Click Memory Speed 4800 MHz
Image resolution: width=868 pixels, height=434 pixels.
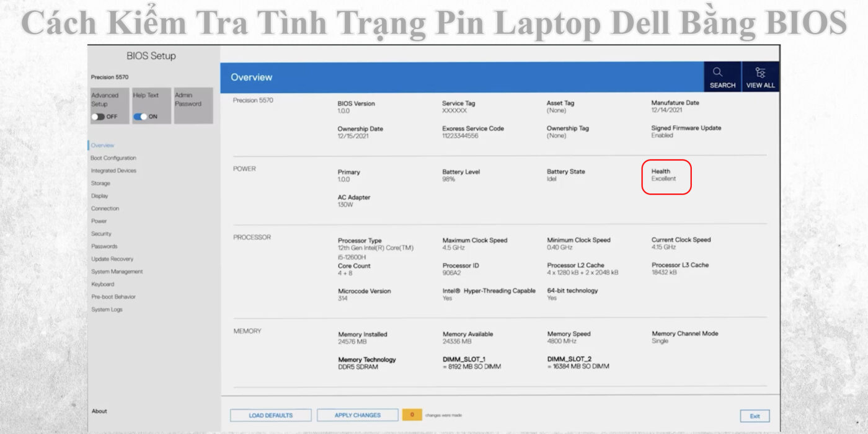click(x=569, y=337)
